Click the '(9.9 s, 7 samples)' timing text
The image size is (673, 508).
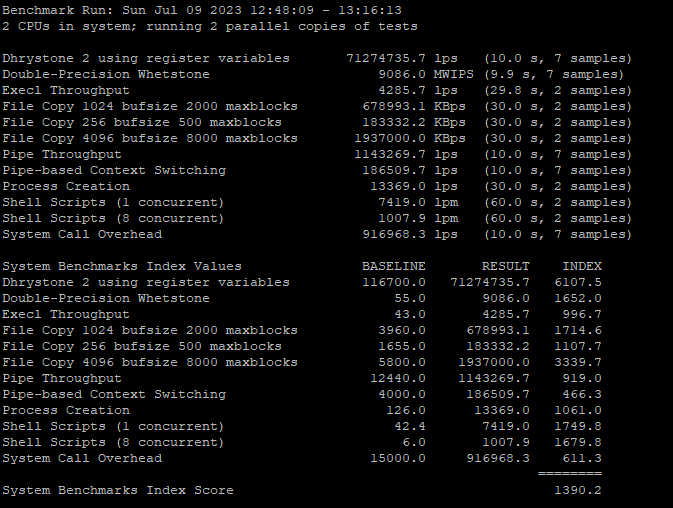pos(554,74)
